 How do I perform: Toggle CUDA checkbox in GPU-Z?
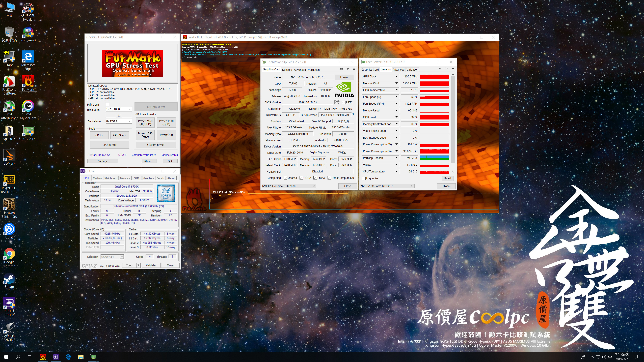(301, 178)
